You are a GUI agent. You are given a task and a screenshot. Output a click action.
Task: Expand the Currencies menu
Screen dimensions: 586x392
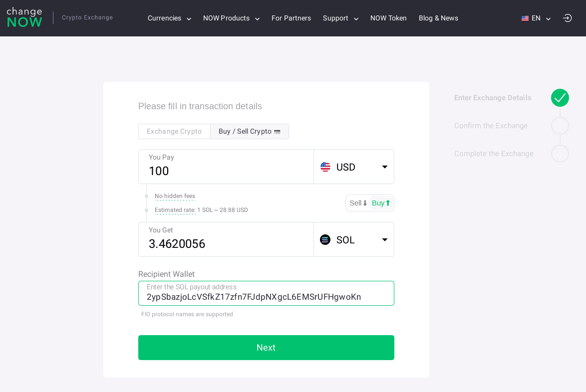(169, 18)
